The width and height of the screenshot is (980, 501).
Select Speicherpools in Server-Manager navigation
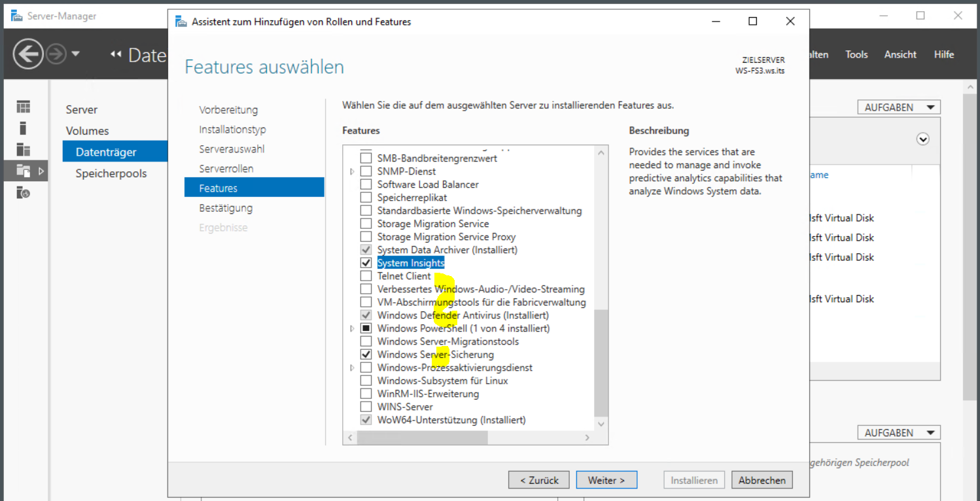coord(111,173)
